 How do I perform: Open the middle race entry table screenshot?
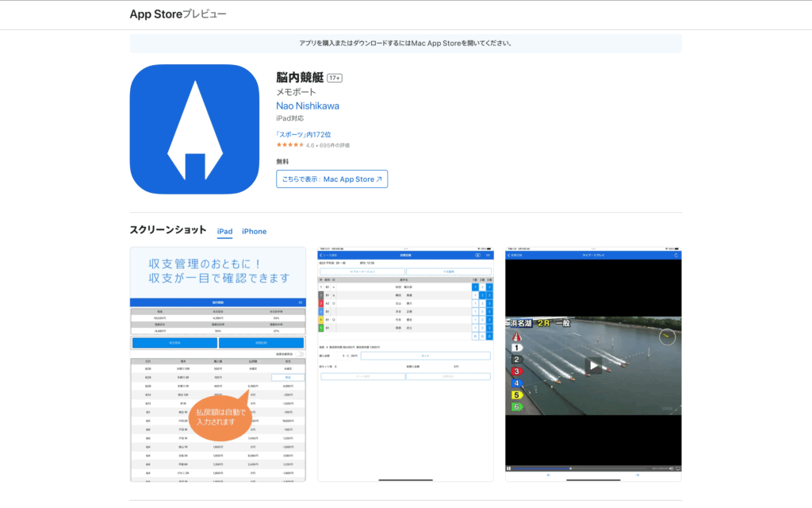[405, 364]
